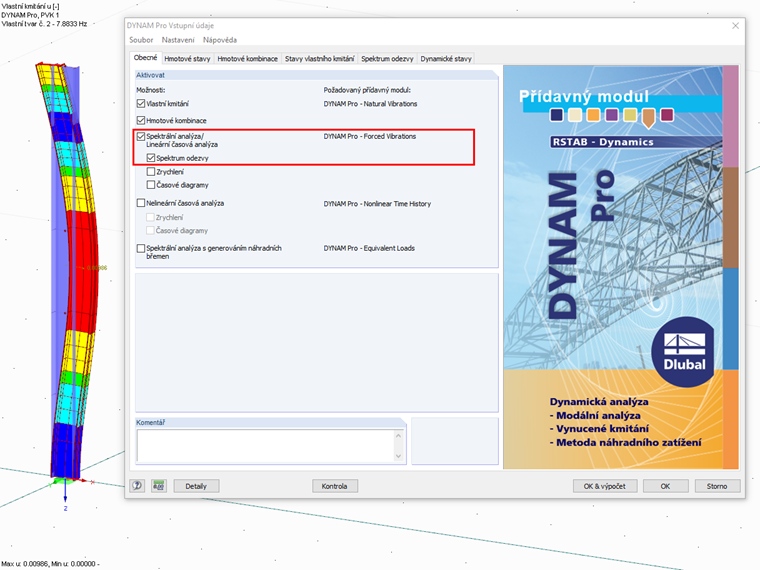Click into the Komentář text field

[266, 446]
